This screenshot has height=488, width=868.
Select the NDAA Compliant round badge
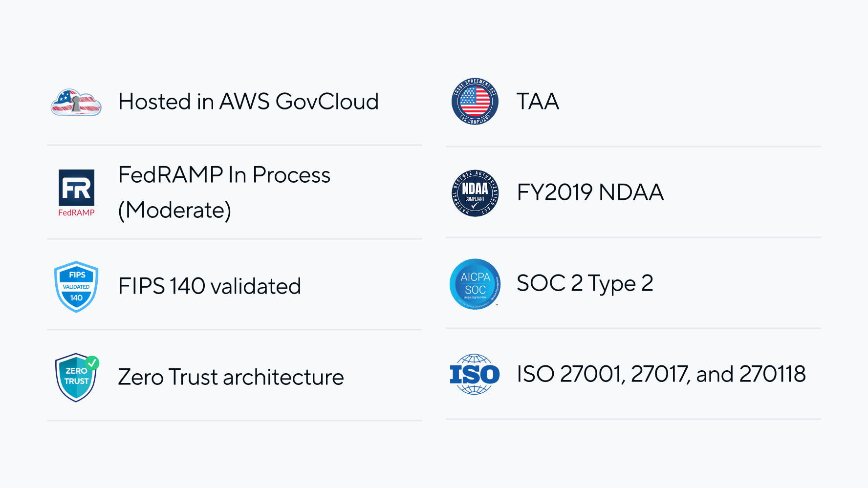pyautogui.click(x=475, y=193)
